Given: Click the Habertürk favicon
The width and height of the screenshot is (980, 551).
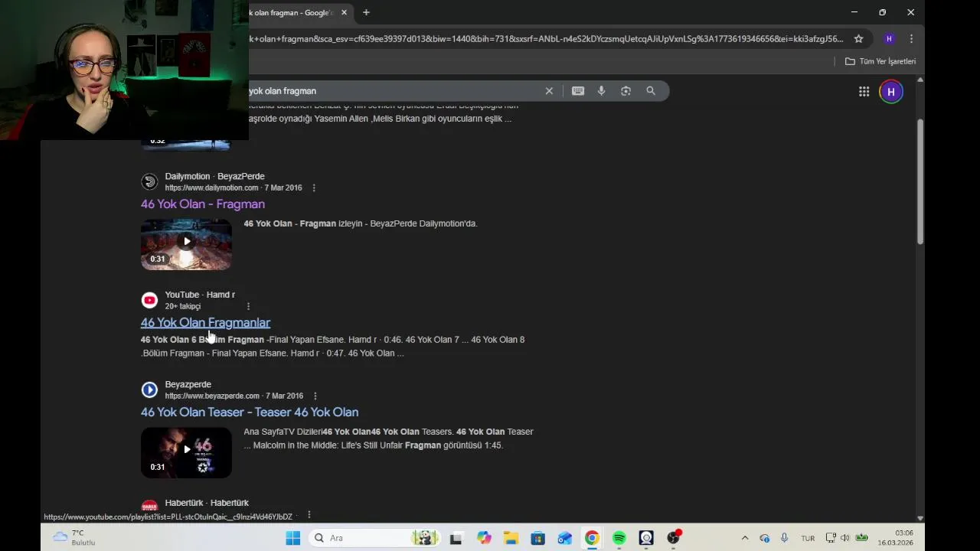Looking at the screenshot, I should click(149, 506).
